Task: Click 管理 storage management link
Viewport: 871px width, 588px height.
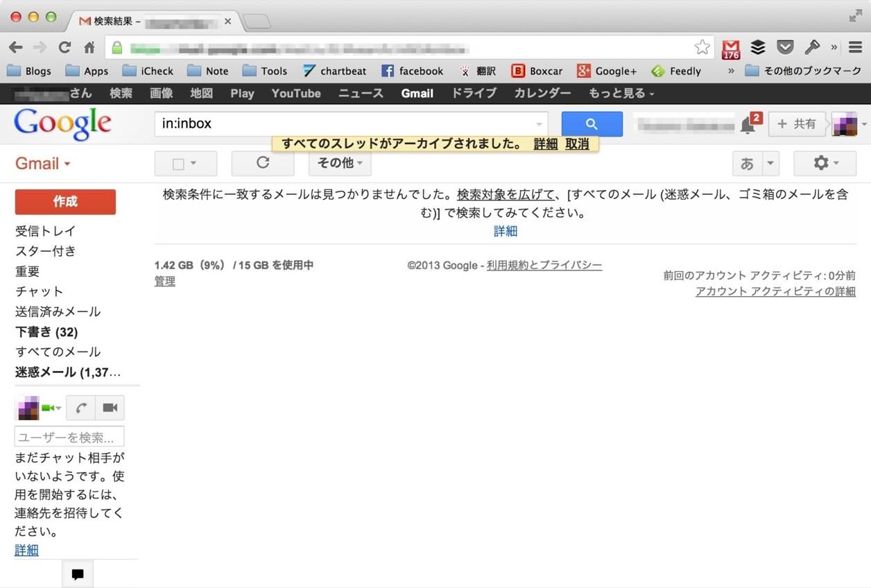Action: click(165, 281)
